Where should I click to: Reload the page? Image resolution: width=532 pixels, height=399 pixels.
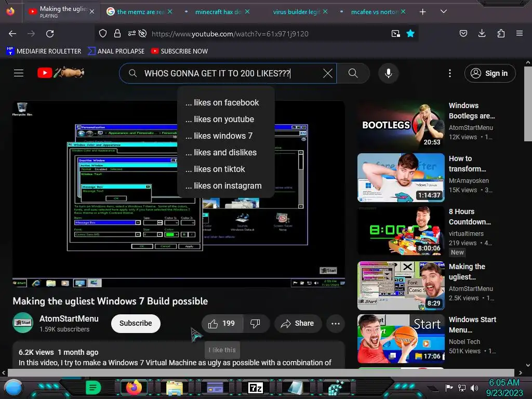[50, 34]
